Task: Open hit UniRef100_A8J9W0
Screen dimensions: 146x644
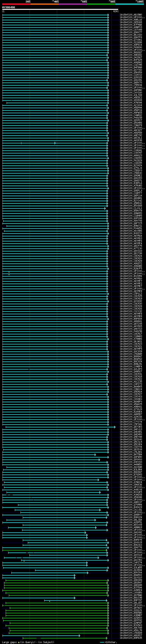Action: pos(131,15)
